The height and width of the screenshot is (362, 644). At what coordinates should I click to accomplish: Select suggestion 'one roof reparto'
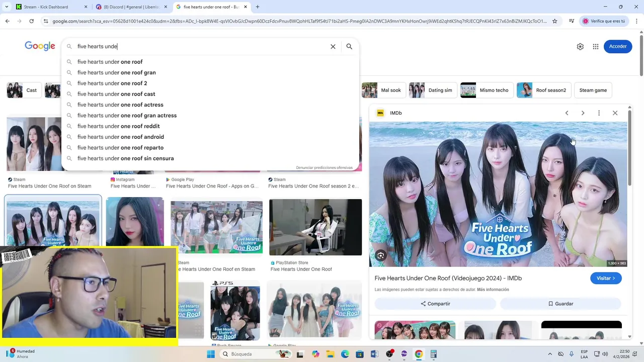tap(210, 148)
